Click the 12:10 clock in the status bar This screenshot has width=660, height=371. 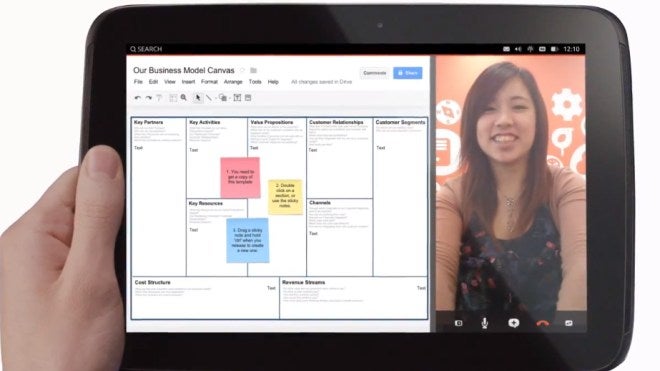(572, 49)
